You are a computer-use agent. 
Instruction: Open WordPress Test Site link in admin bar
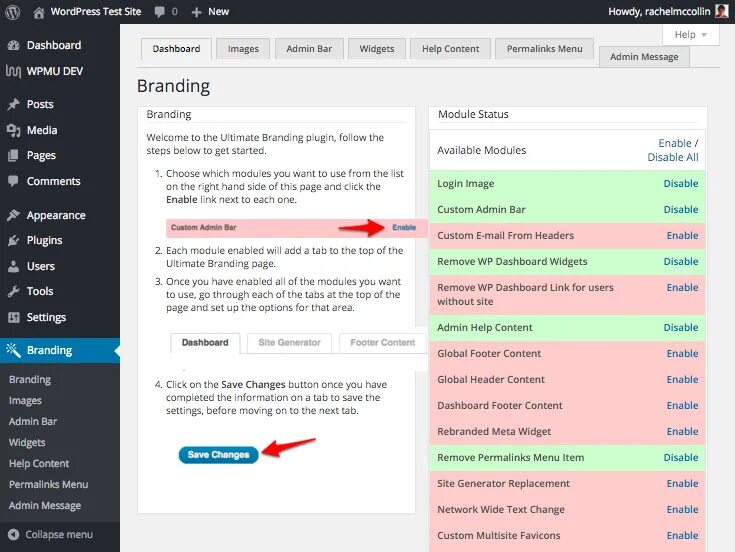[96, 12]
